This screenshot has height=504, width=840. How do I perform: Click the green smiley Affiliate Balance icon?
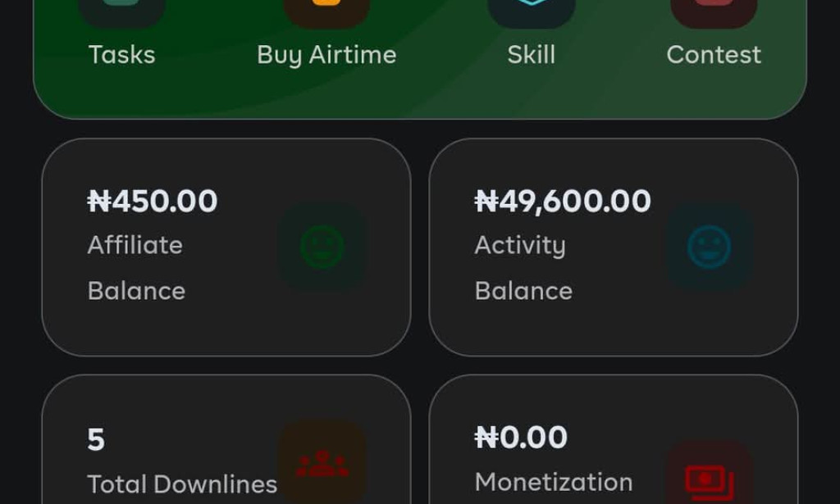[322, 246]
